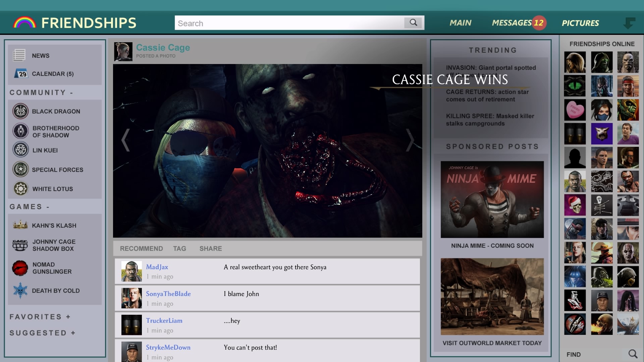Click the Special Forces star icon
The width and height of the screenshot is (644, 362).
20,169
